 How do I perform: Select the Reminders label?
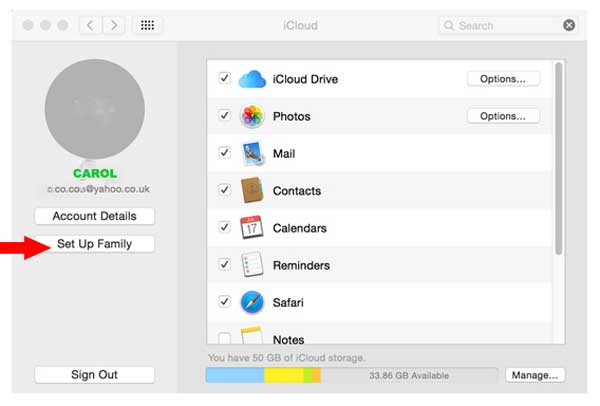(301, 265)
